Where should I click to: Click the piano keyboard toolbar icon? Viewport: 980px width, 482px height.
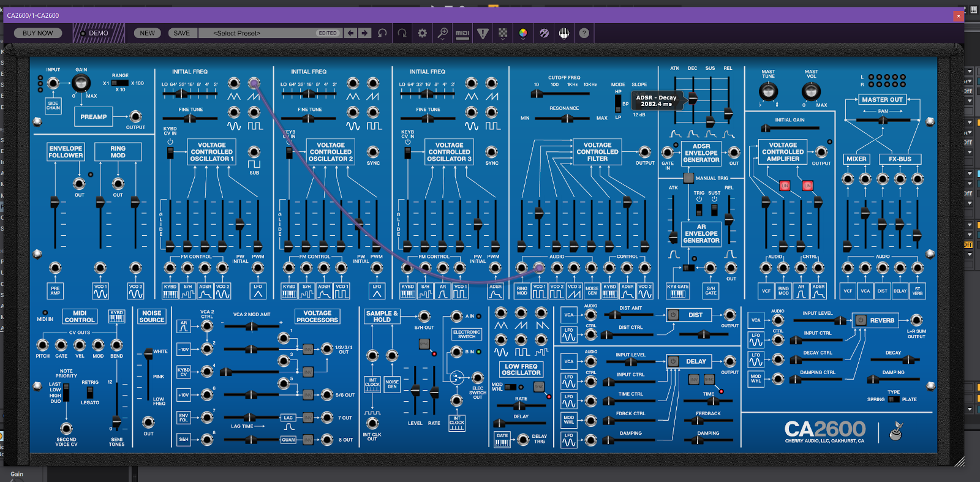pos(564,33)
